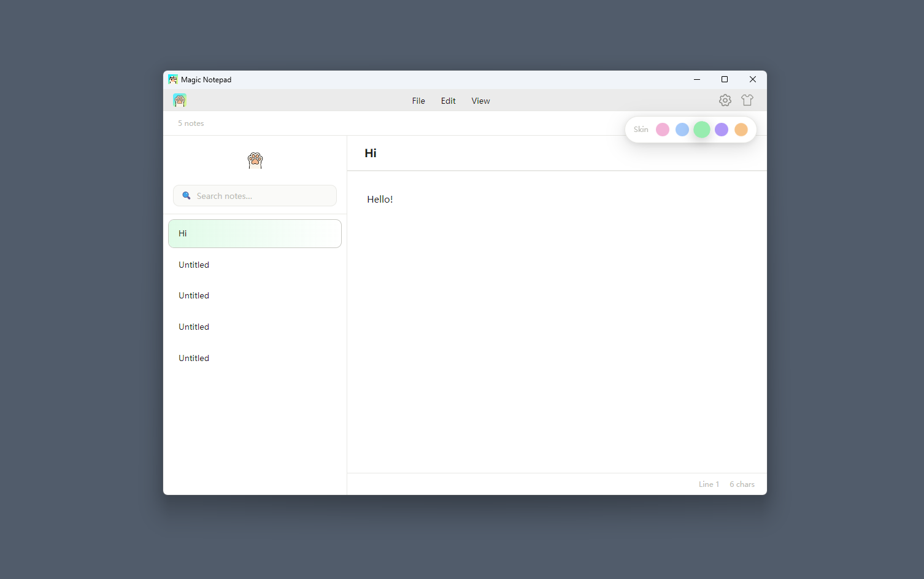Toggle the skin shirt icon

tap(747, 100)
